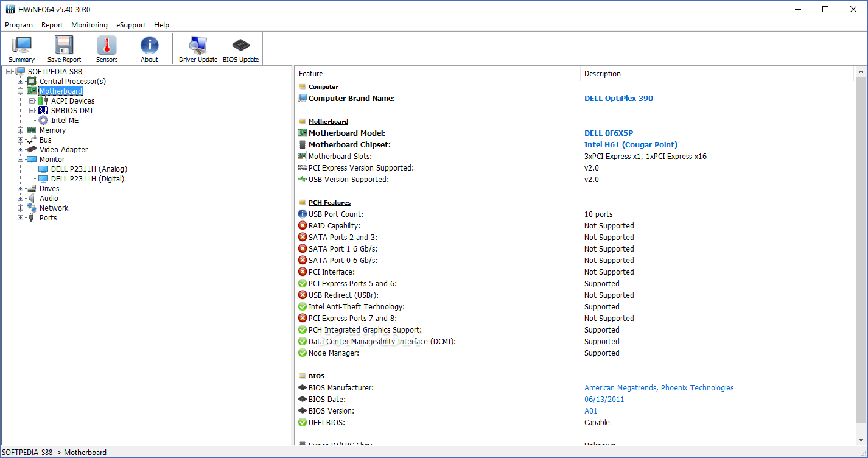Open the eSupport menu
868x458 pixels.
[131, 25]
